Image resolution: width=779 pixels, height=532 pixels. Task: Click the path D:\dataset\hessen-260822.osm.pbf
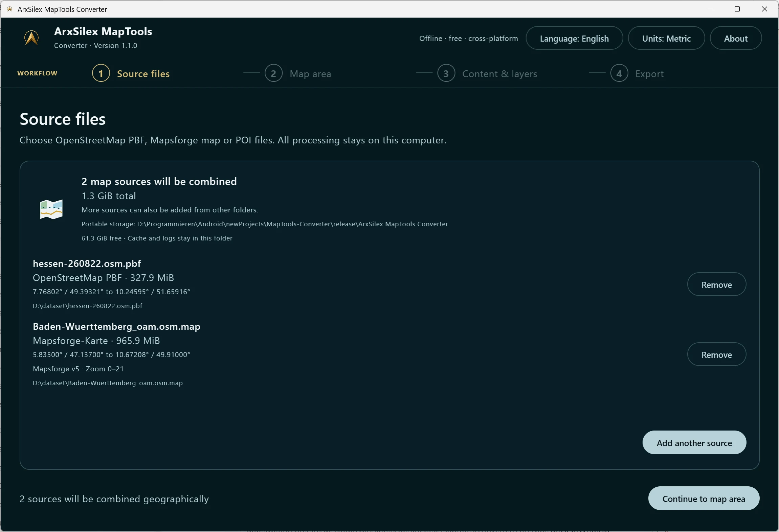coord(88,306)
